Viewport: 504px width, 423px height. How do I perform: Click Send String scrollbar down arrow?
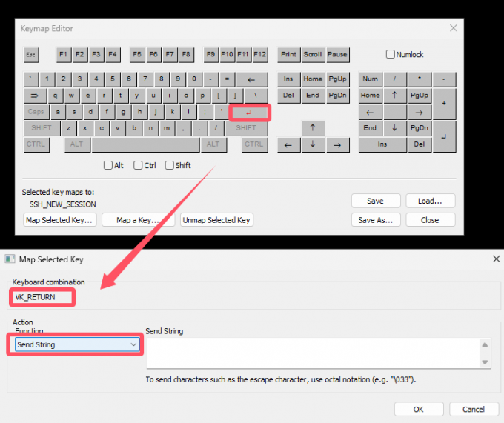coord(485,362)
